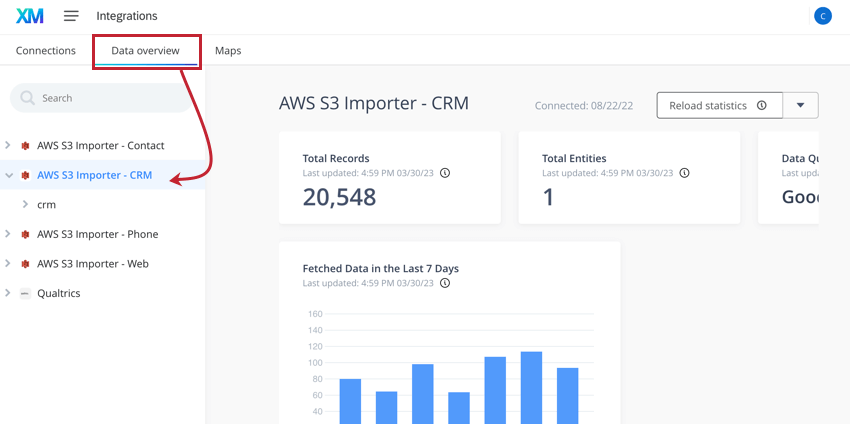Click the Qualtrics connection icon
This screenshot has height=424, width=850.
pyautogui.click(x=25, y=293)
